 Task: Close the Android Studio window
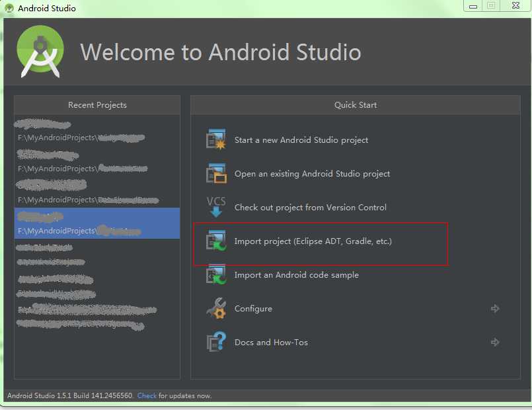[x=515, y=6]
